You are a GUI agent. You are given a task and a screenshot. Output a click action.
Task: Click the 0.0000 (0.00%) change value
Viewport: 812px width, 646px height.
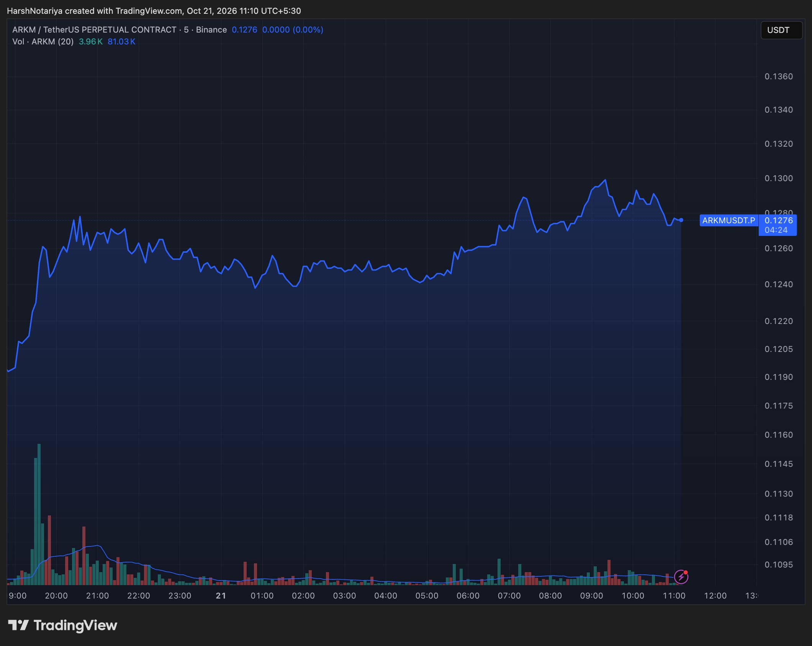coord(293,29)
